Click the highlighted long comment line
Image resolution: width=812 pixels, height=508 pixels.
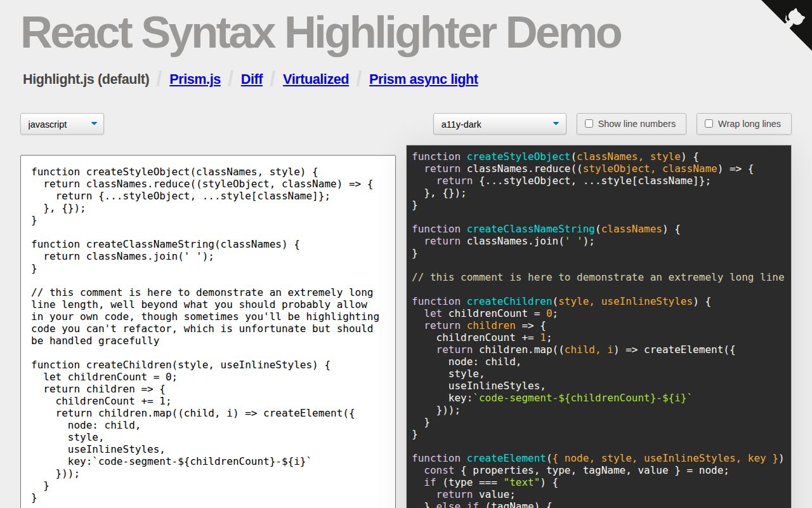598,277
